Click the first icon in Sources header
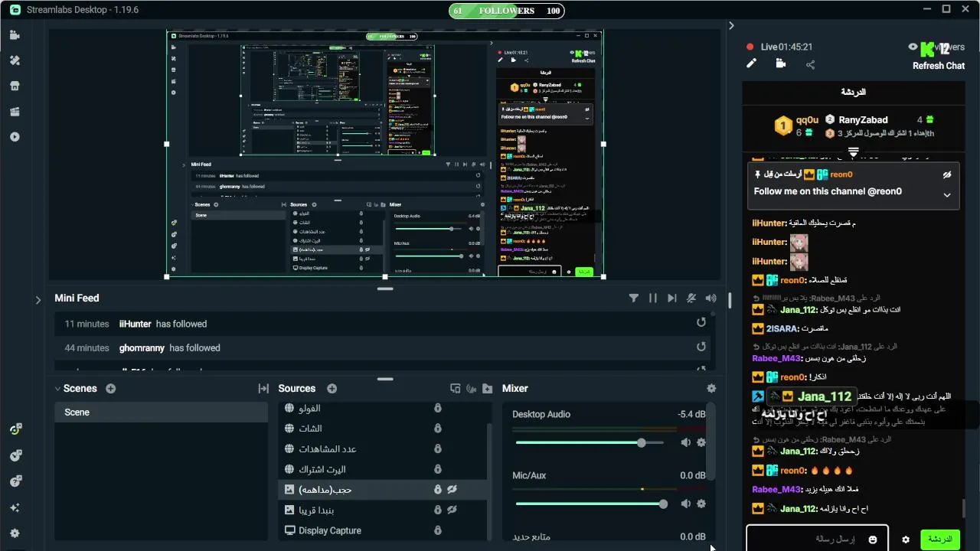This screenshot has height=551, width=980. tap(456, 389)
